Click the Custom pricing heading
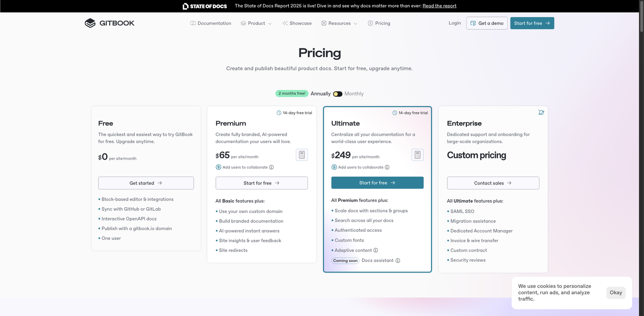Viewport: 644px width, 316px height. click(477, 155)
